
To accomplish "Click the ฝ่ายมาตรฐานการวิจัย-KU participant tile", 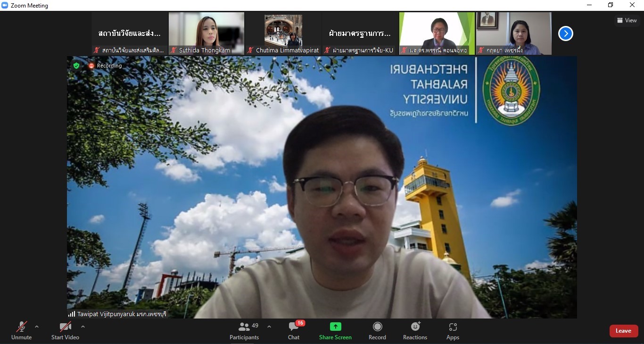I will click(360, 33).
